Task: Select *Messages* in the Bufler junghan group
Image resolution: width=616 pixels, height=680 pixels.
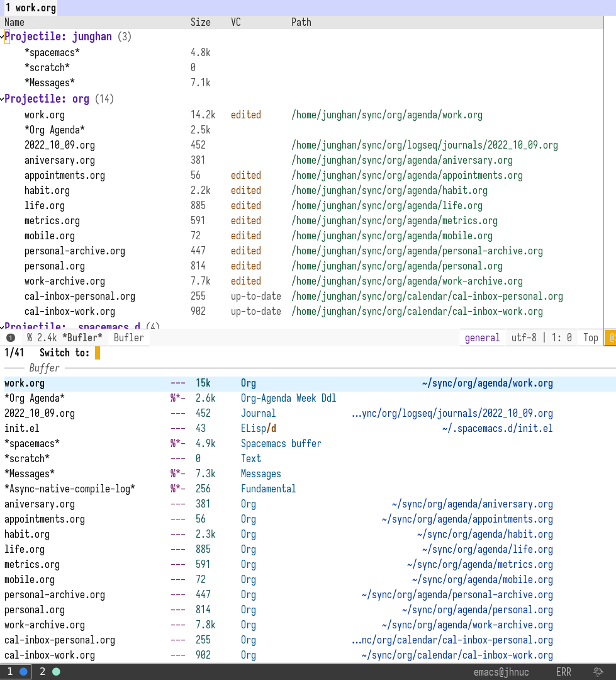Action: point(50,83)
